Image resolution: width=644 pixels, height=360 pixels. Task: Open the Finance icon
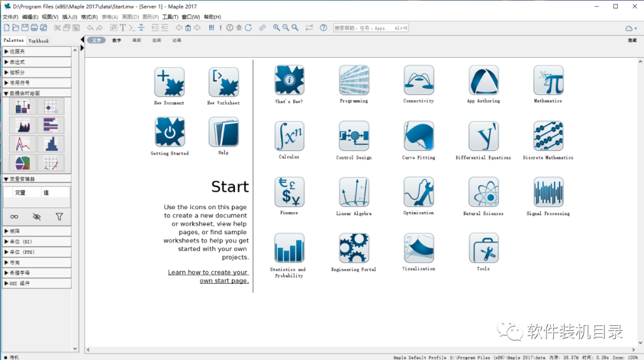click(x=289, y=192)
